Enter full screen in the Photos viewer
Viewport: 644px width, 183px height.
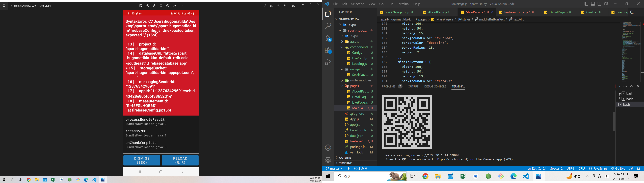pos(265,6)
